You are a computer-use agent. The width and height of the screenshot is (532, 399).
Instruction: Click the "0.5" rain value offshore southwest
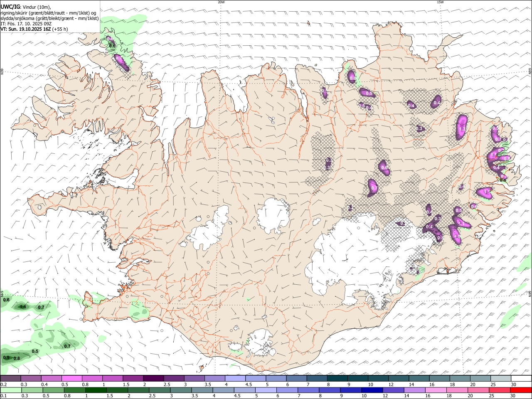pyautogui.click(x=35, y=351)
